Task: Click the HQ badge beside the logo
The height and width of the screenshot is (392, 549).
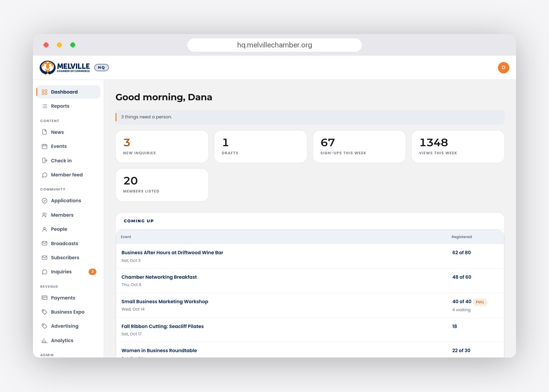Action: click(102, 67)
